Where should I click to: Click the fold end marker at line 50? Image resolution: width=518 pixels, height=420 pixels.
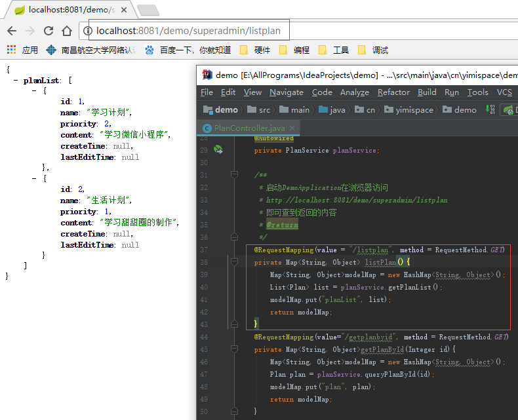(x=234, y=411)
